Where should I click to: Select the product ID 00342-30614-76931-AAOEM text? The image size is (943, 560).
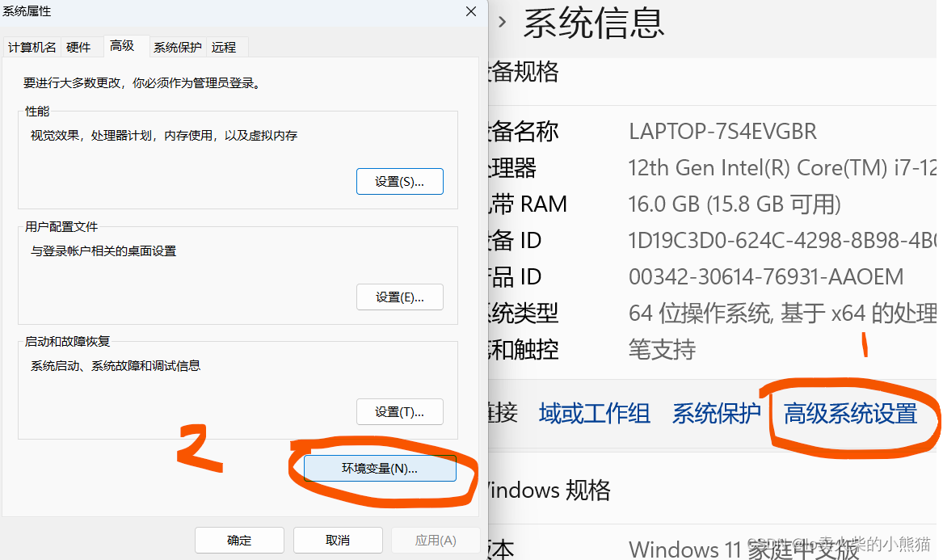[765, 277]
